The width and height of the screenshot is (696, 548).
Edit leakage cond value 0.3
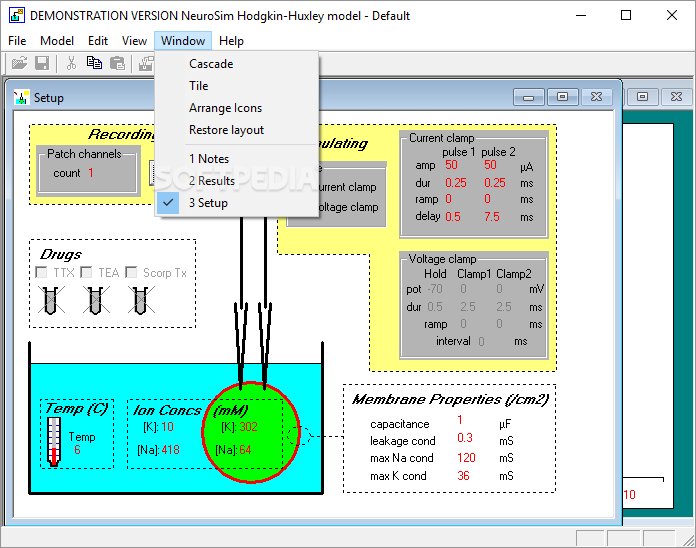[x=465, y=438]
